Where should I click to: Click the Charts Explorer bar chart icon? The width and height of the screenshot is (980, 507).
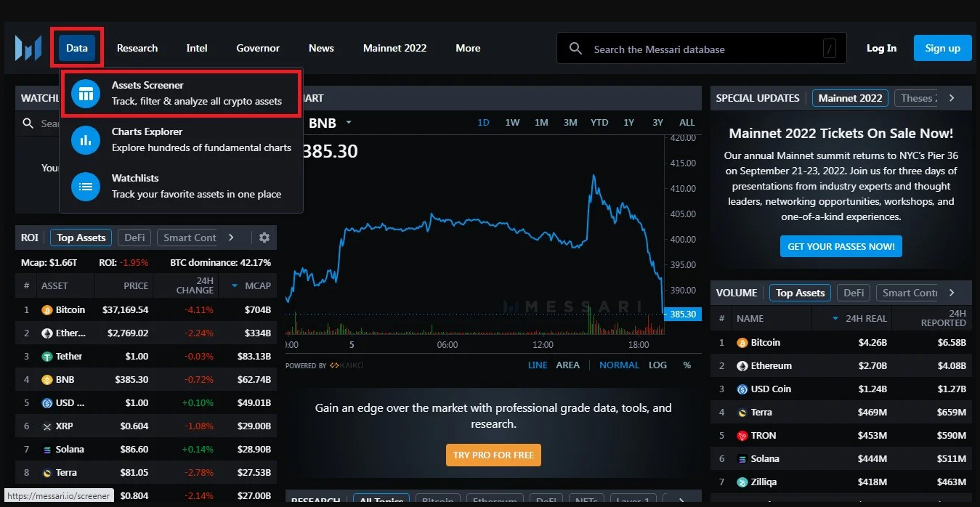coord(86,139)
